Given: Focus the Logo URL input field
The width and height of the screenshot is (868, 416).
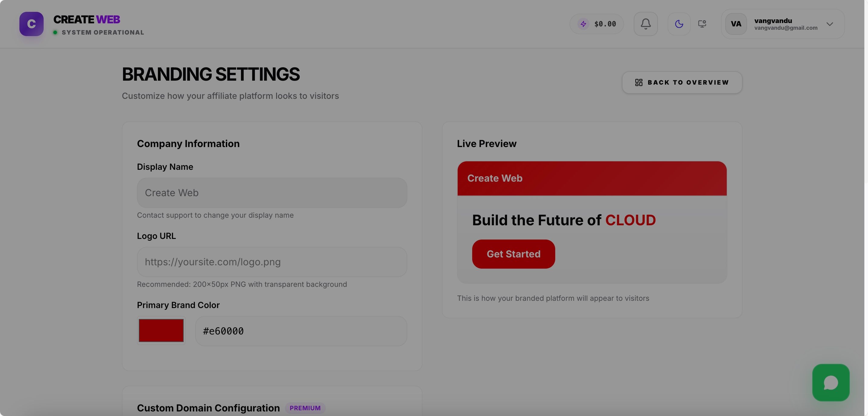Looking at the screenshot, I should [272, 262].
